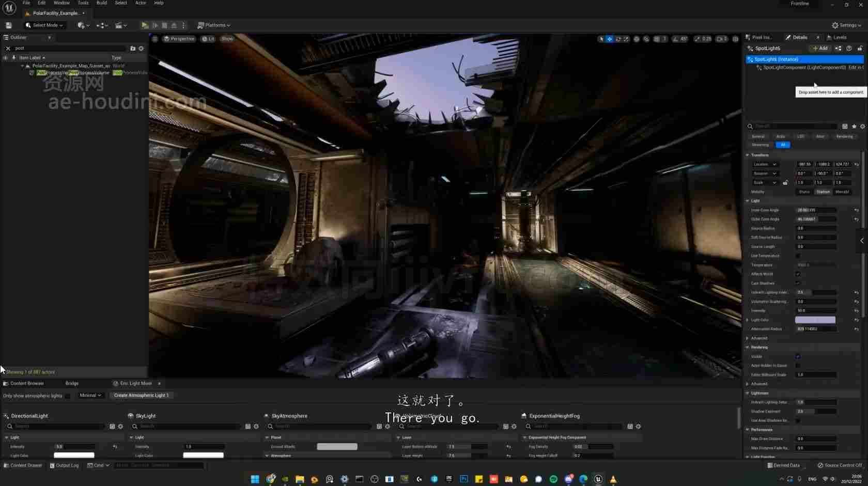Open the Cmd console type dropdown
The image size is (868, 486).
[x=98, y=465]
